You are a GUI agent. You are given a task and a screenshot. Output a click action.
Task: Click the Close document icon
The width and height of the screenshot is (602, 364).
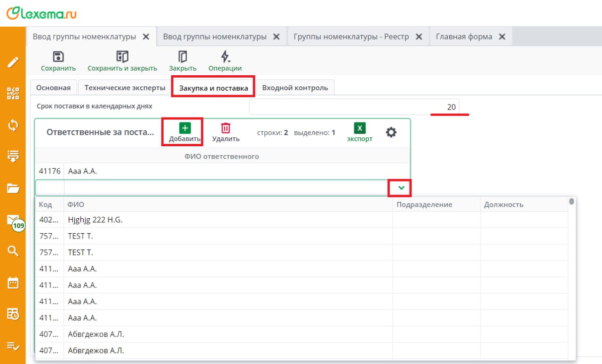[182, 57]
